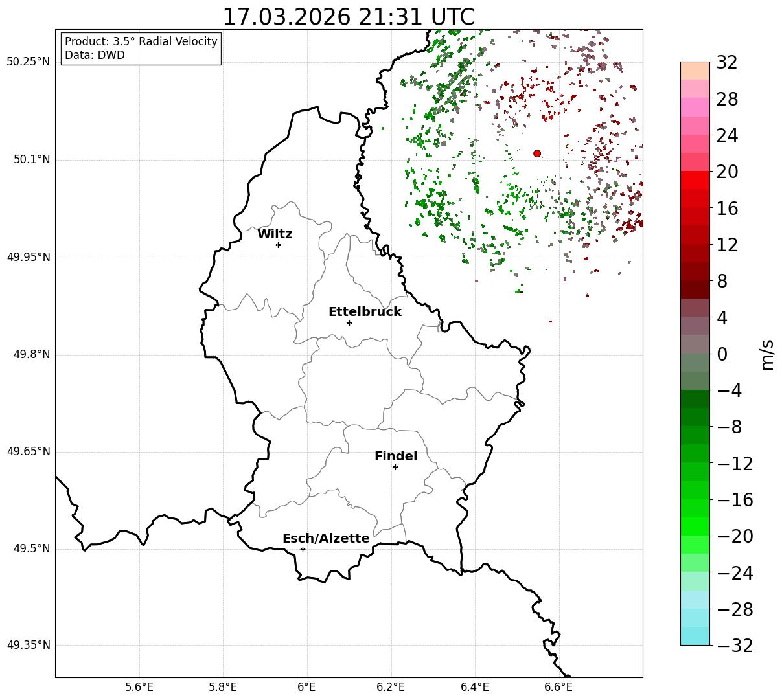
Task: Click the 50.1°N latitude label
Action: pos(31,159)
